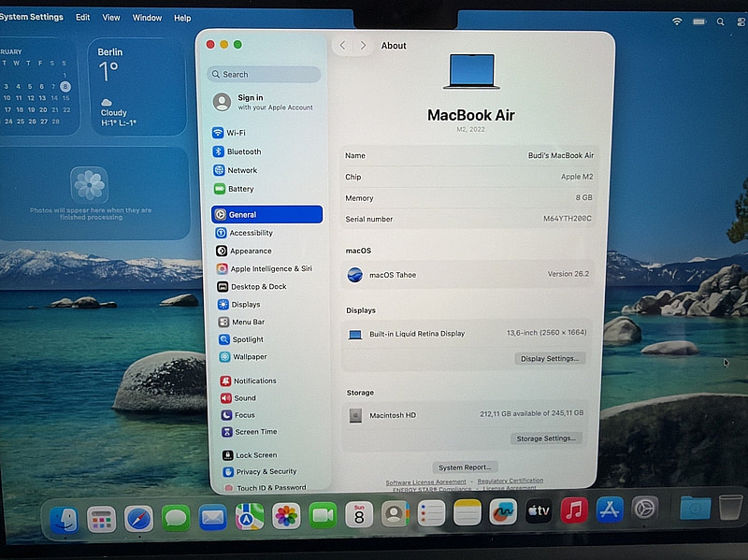Open the Software License Agreement link
This screenshot has height=560, width=748.
coord(425,481)
